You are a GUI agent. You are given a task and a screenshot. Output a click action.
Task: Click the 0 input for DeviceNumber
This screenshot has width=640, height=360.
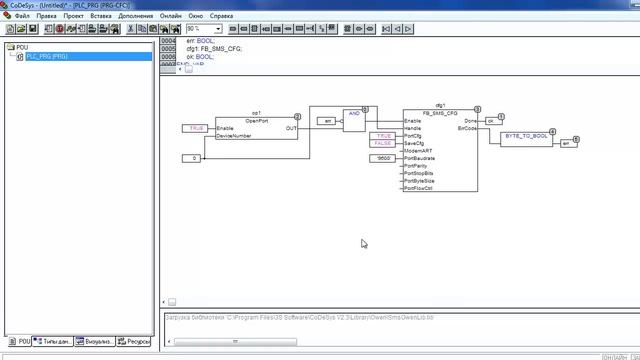coord(191,158)
